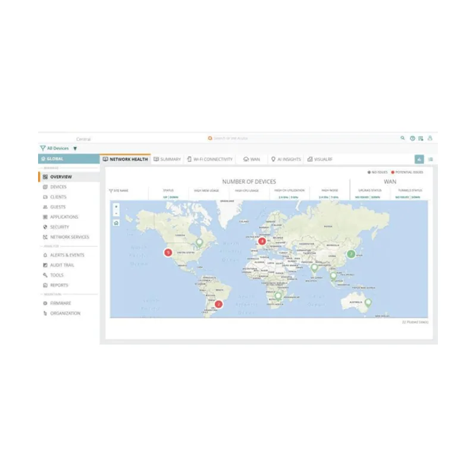
Task: Click the green pin marker in southern Africa
Action: [278, 296]
